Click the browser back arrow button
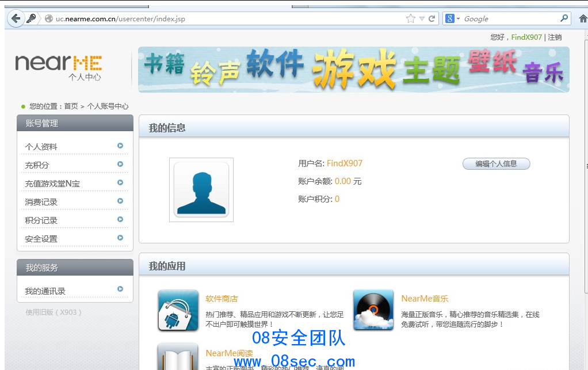The height and width of the screenshot is (370, 588). click(x=16, y=18)
